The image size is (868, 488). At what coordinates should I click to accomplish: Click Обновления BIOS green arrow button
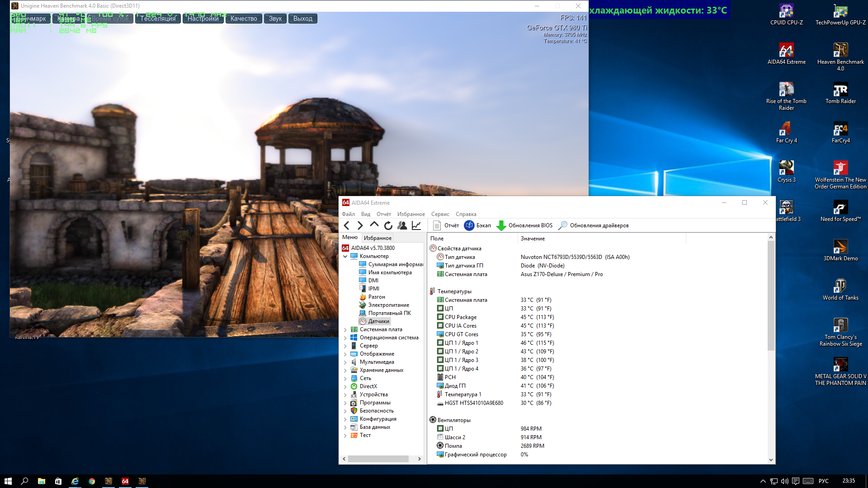pos(524,225)
